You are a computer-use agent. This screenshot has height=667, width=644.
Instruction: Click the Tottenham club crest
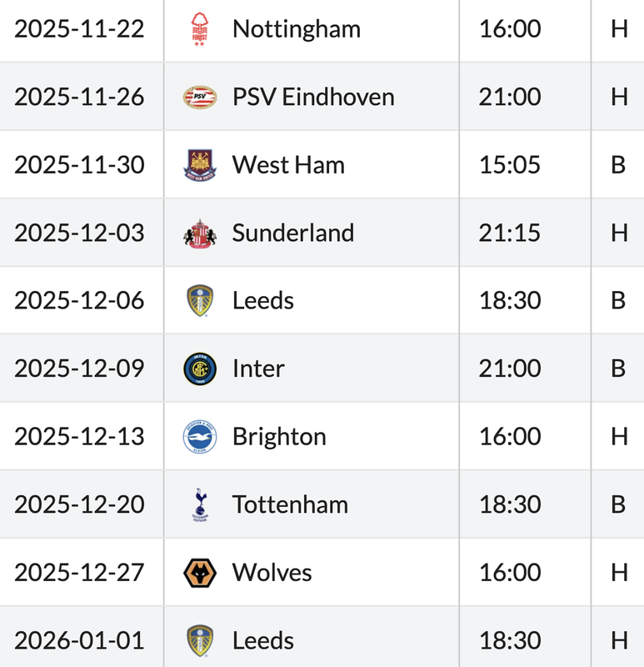tap(199, 504)
